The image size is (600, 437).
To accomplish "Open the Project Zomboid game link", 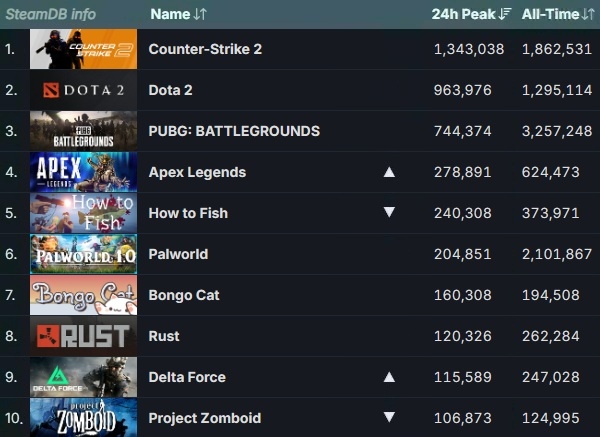I will (205, 418).
